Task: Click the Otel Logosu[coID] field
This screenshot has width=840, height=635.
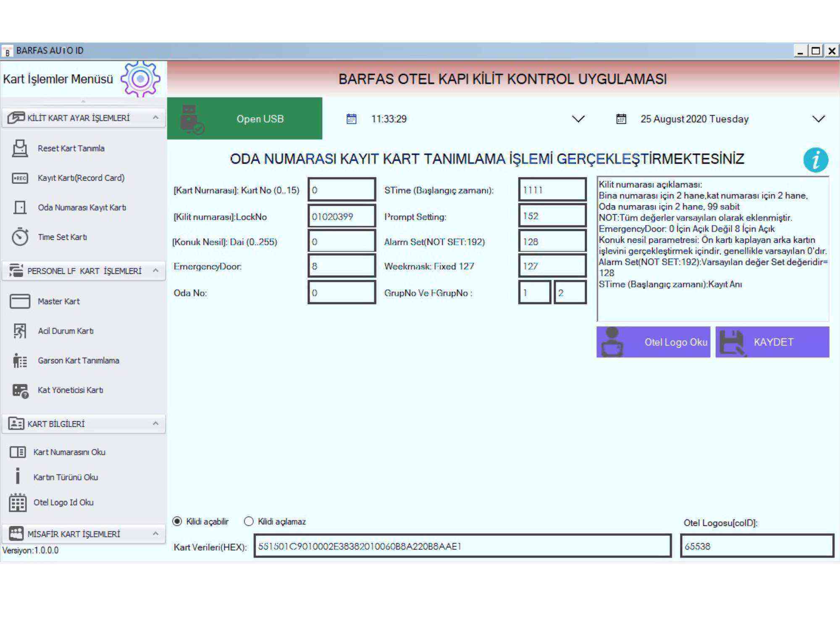Action: point(757,546)
